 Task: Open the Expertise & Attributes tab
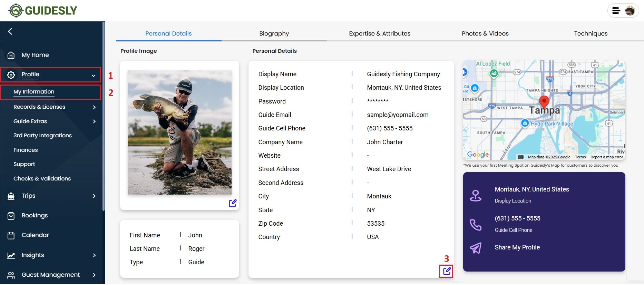[379, 33]
